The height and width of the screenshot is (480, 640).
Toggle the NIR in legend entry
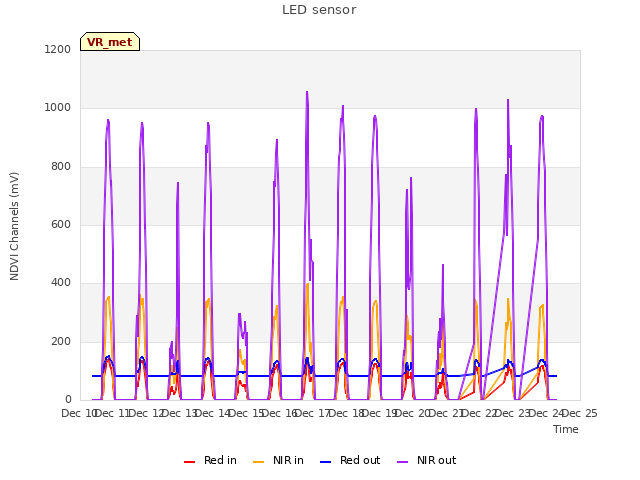point(278,460)
